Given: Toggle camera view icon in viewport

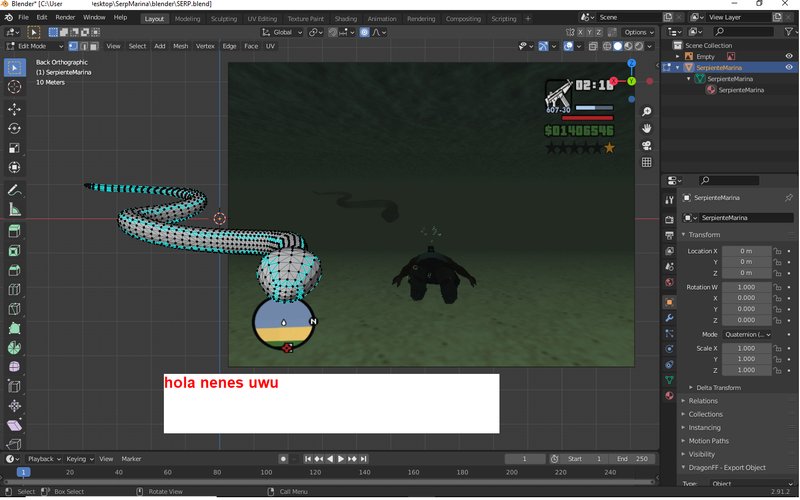Looking at the screenshot, I should (646, 145).
